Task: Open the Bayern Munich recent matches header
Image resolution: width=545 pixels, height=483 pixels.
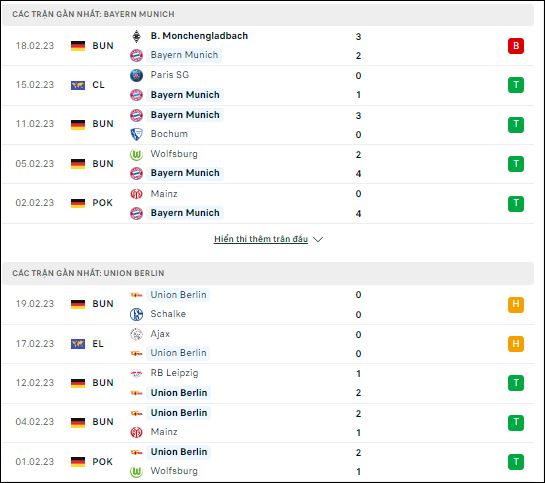Action: [x=268, y=14]
